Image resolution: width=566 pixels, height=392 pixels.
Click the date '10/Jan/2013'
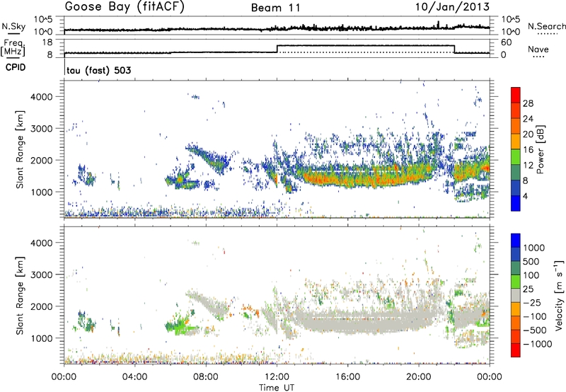click(x=452, y=6)
